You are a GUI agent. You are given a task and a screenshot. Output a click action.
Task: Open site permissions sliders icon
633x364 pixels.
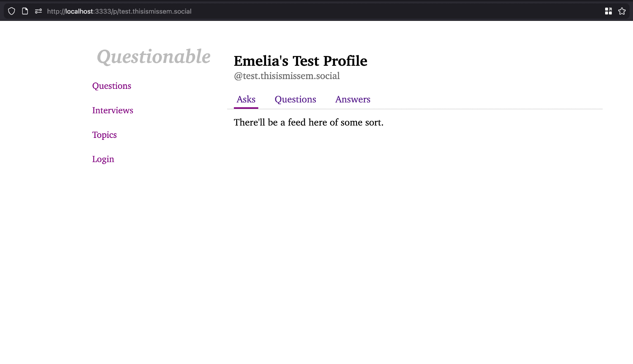(x=38, y=11)
